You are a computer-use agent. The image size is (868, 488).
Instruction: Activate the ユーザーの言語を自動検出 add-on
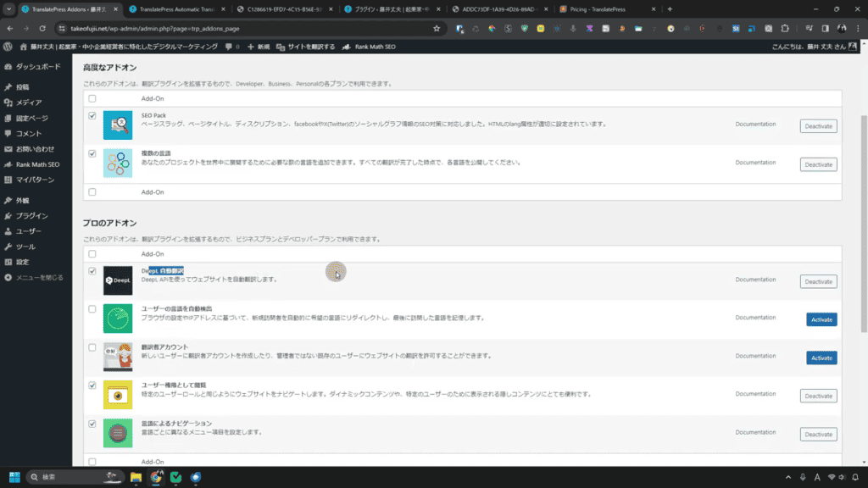point(821,319)
